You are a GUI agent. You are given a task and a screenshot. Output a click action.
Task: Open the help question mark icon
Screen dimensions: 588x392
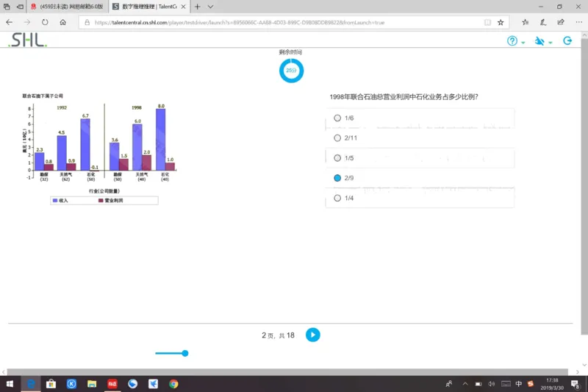click(512, 41)
